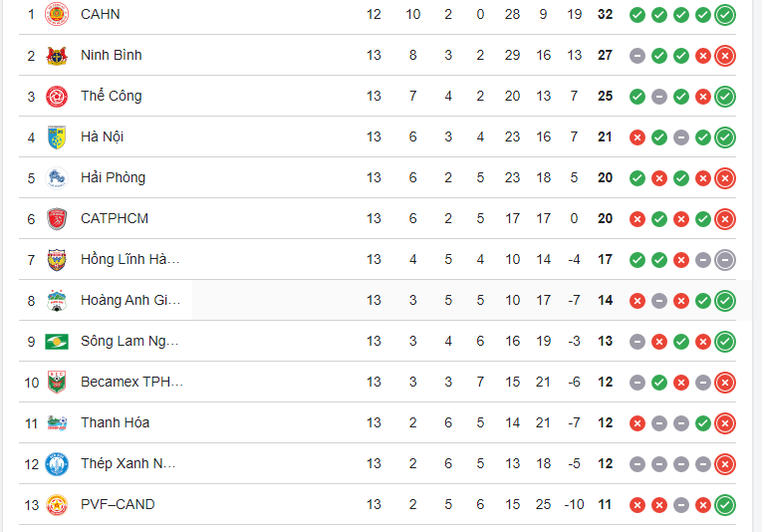Viewport: 762px width, 532px height.
Task: Click the Thép Xanh Nam Định logo
Action: [x=57, y=463]
